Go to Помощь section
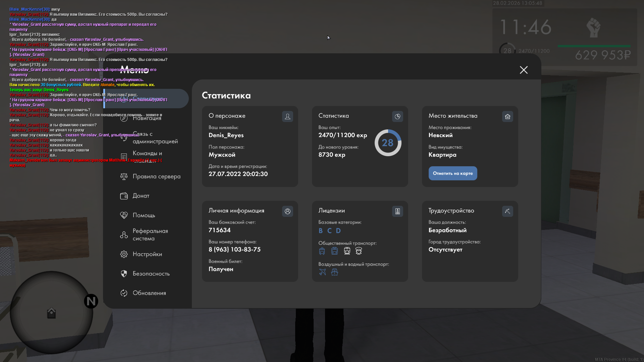This screenshot has width=644, height=362. tap(144, 215)
